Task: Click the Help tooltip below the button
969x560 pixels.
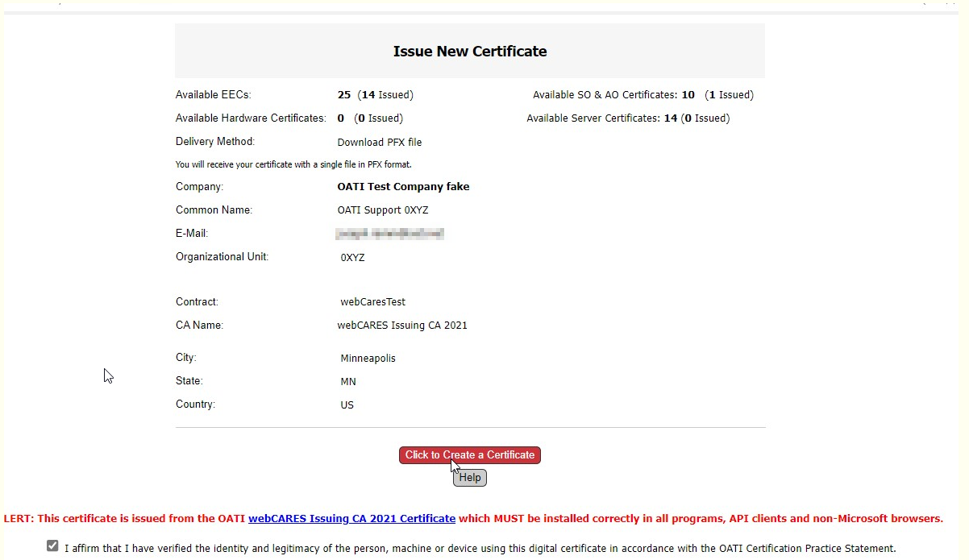Action: (x=470, y=478)
